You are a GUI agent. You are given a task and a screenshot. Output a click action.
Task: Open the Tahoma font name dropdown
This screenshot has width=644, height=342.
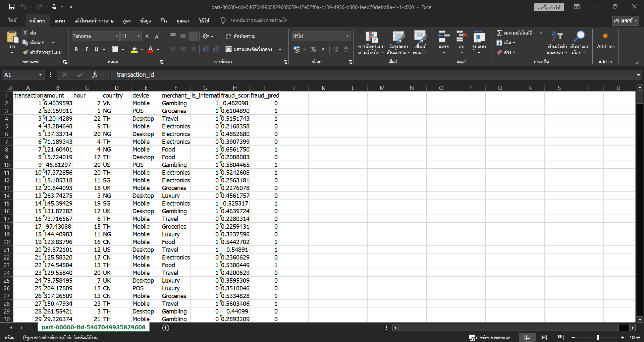[117, 36]
